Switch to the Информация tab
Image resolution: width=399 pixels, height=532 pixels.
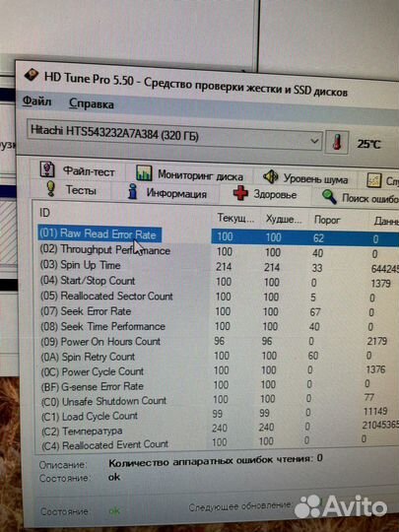tap(166, 192)
